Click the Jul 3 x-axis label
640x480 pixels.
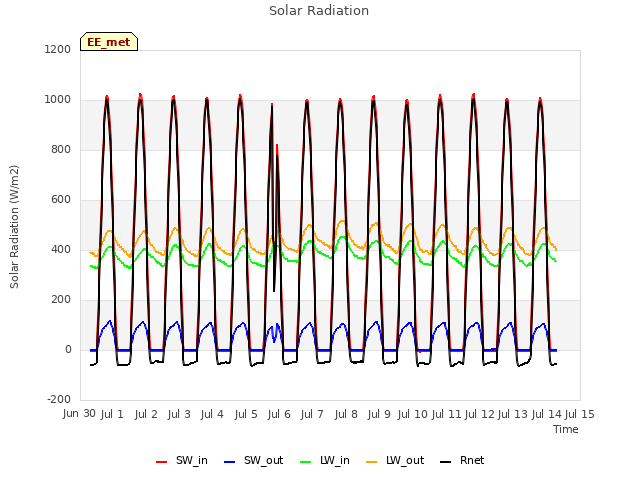(179, 414)
